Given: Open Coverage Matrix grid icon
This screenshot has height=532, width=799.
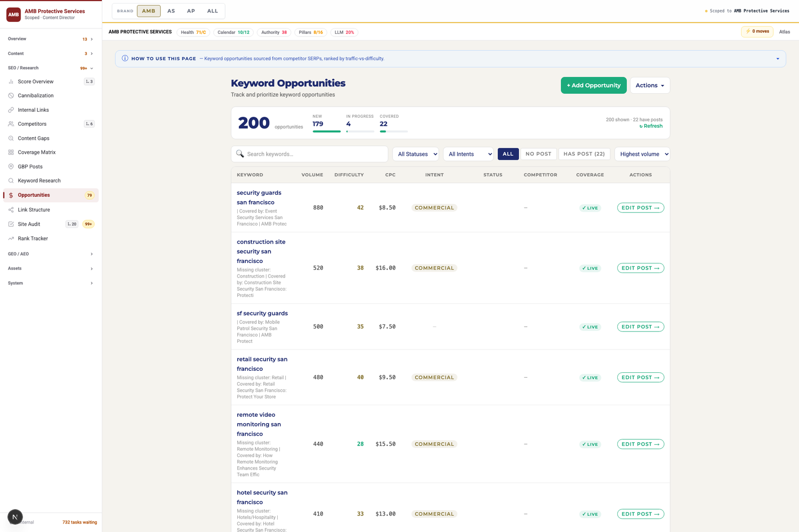Looking at the screenshot, I should pos(11,152).
